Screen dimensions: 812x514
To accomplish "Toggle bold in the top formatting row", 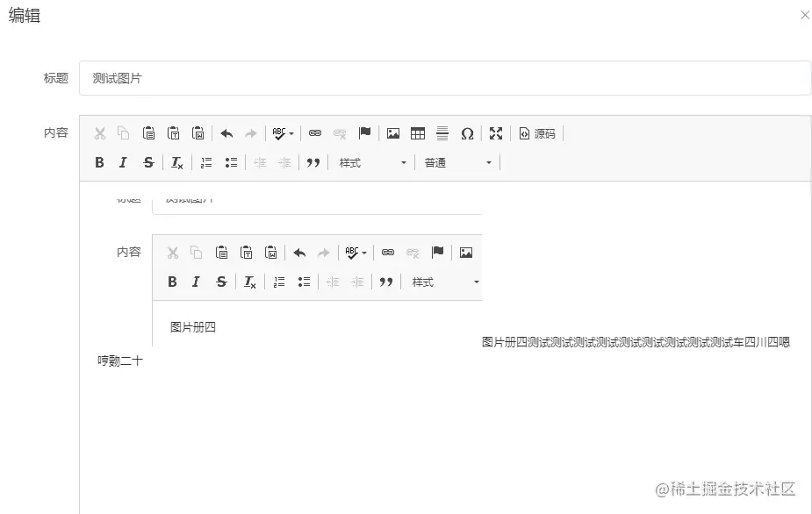I will click(x=99, y=162).
